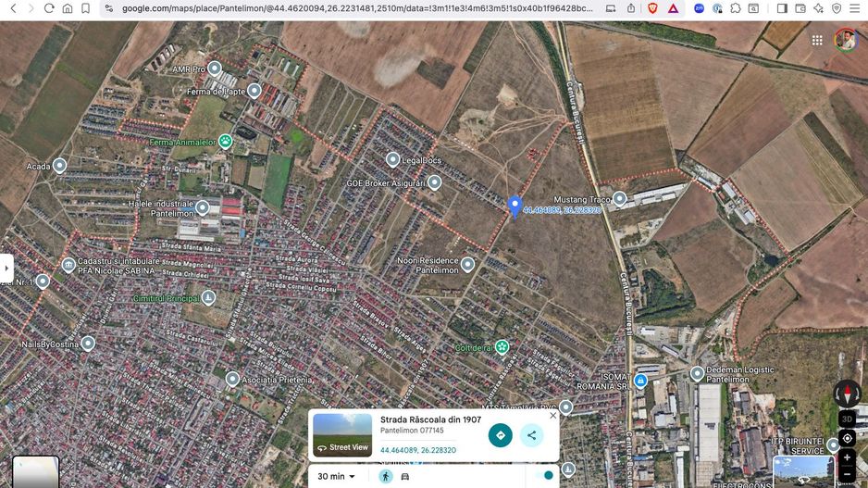Open the share page icon in the toolbar

[x=630, y=8]
